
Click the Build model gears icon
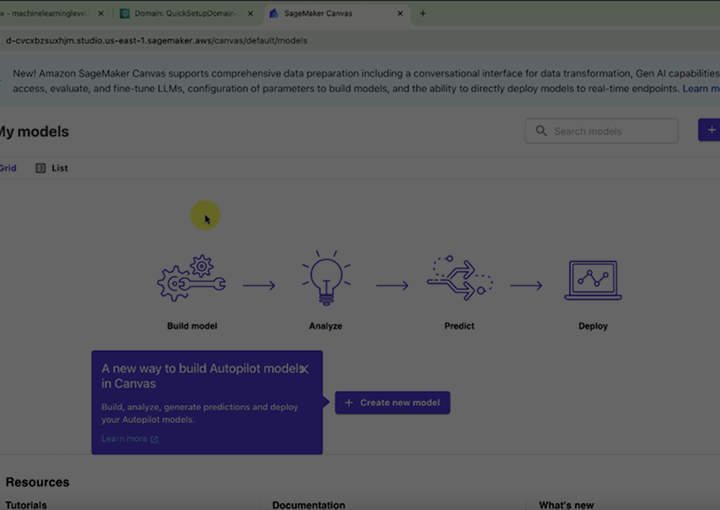pos(191,278)
